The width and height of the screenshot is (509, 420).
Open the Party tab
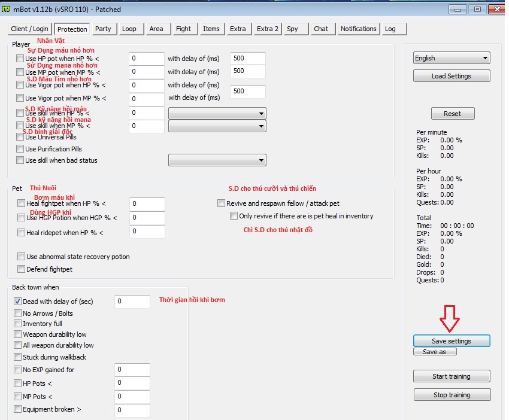tap(103, 29)
